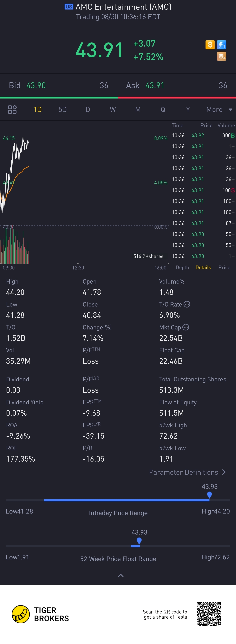
Task: Tap the EPS LYR value -39.15
Action: [94, 436]
